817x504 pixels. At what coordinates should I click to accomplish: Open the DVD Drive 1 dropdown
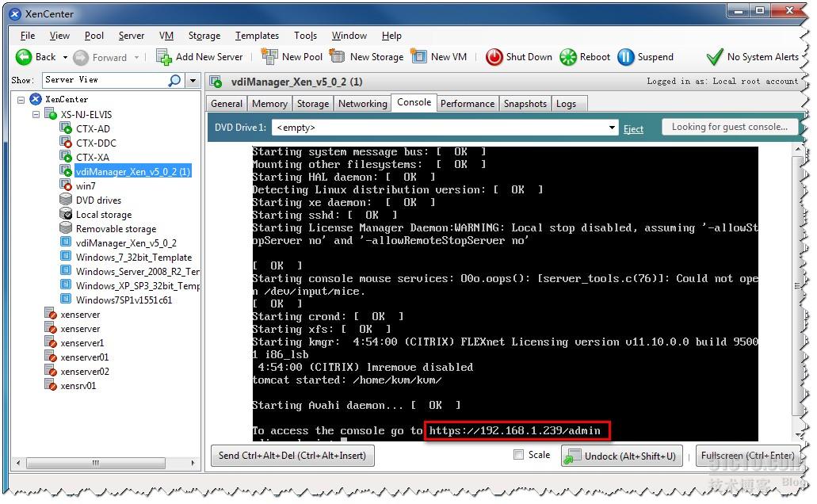point(612,128)
